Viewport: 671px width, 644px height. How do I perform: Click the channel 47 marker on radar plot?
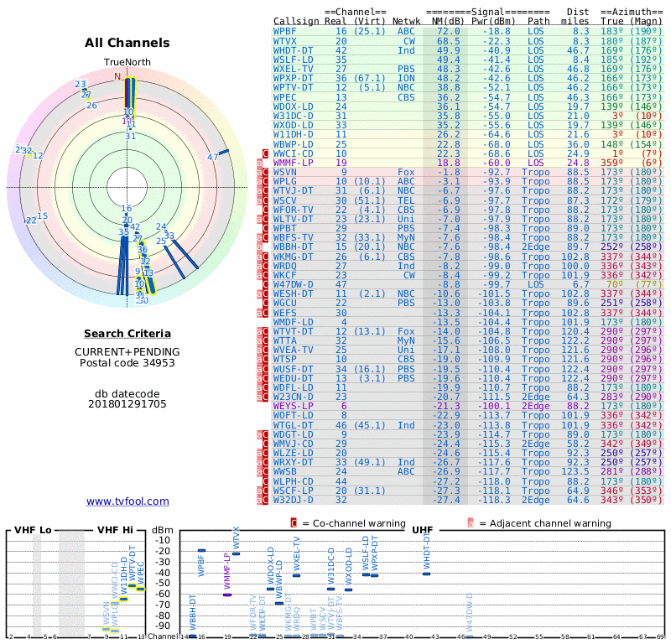[213, 157]
